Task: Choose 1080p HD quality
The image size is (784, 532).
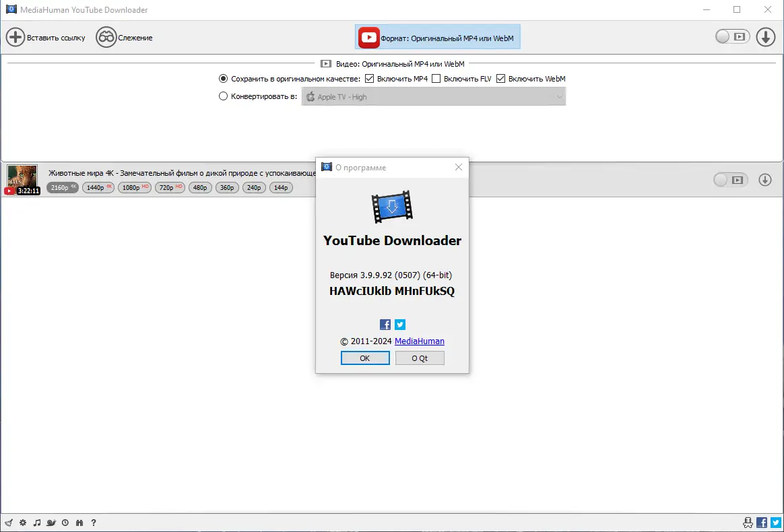Action: click(x=135, y=187)
